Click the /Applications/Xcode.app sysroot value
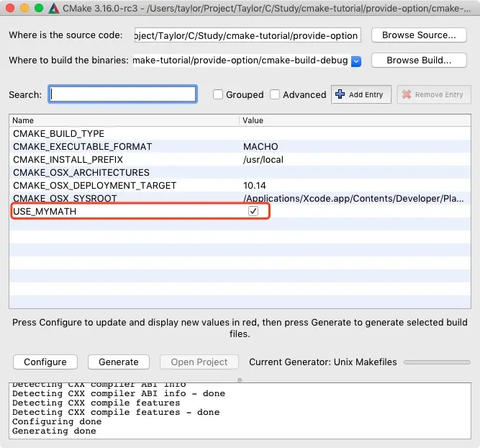Screen dimensions: 480x448 point(353,198)
